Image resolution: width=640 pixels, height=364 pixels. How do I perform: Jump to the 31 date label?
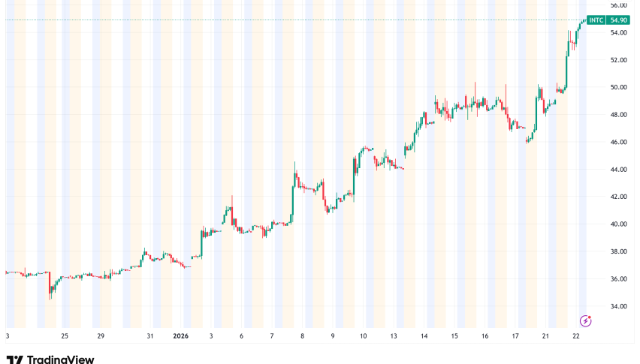point(150,335)
